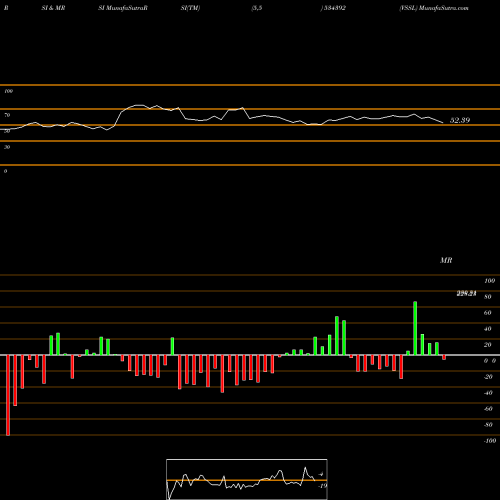Screen dimensions: 500x500
Task: Click the 60 label on the MR right axis
Action: tap(488, 313)
